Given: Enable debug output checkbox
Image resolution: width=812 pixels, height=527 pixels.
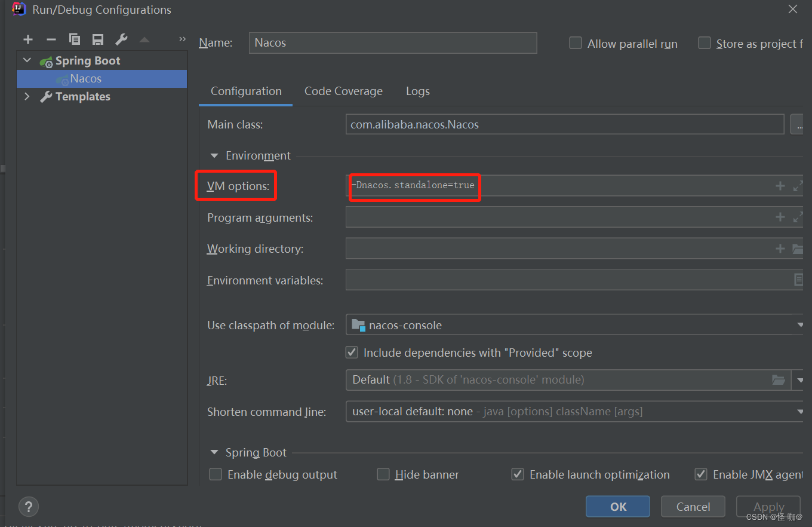Looking at the screenshot, I should coord(215,474).
